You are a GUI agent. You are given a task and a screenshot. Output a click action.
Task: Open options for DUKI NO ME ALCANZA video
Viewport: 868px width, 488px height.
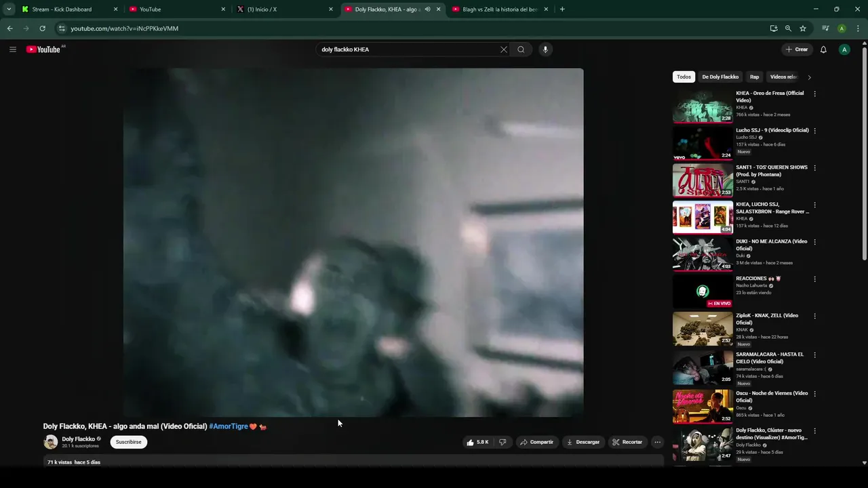[814, 242]
